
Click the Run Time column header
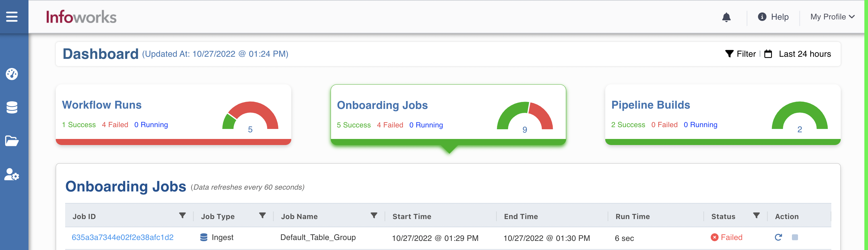click(x=633, y=217)
